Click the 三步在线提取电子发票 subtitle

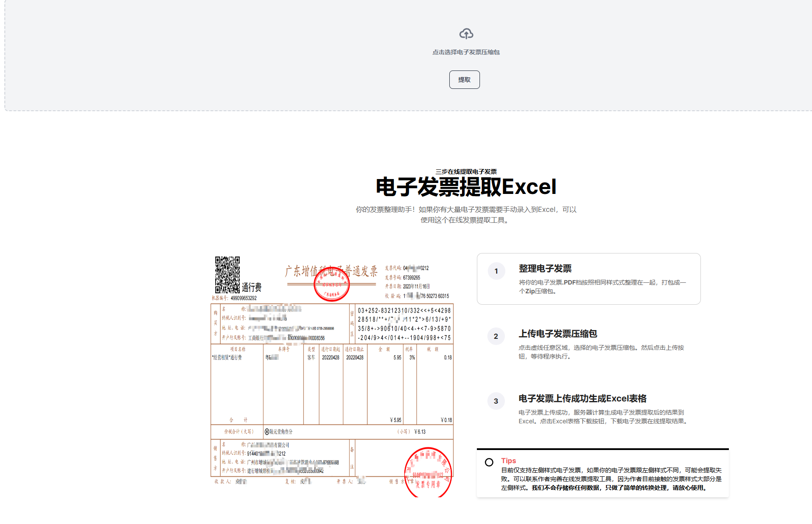(466, 172)
